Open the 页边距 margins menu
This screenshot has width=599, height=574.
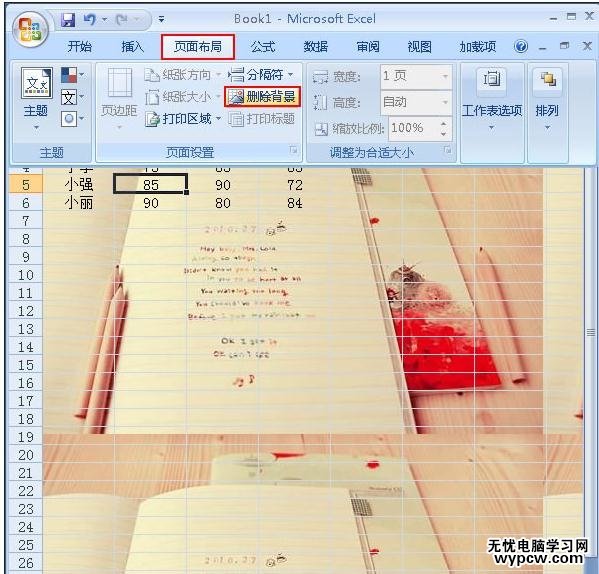(x=119, y=99)
